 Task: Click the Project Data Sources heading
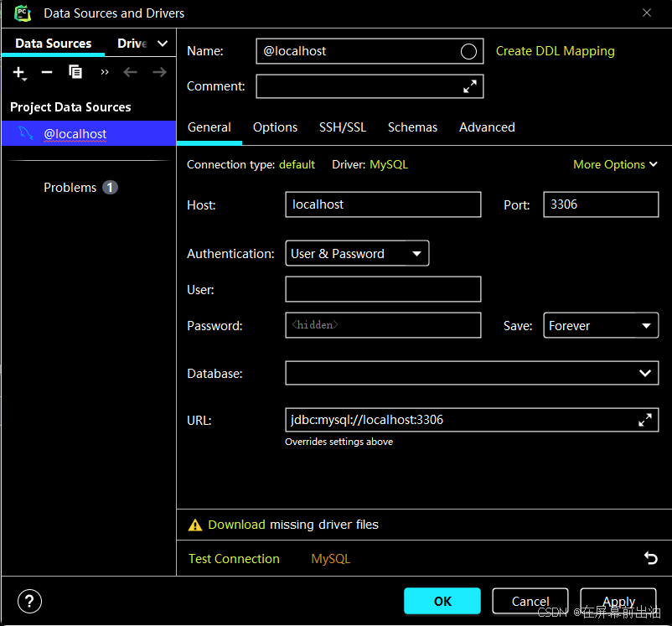click(70, 107)
